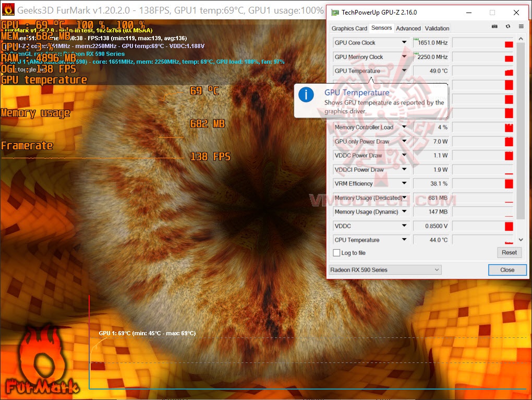Click the GPU-Z refresh icon

(x=508, y=27)
